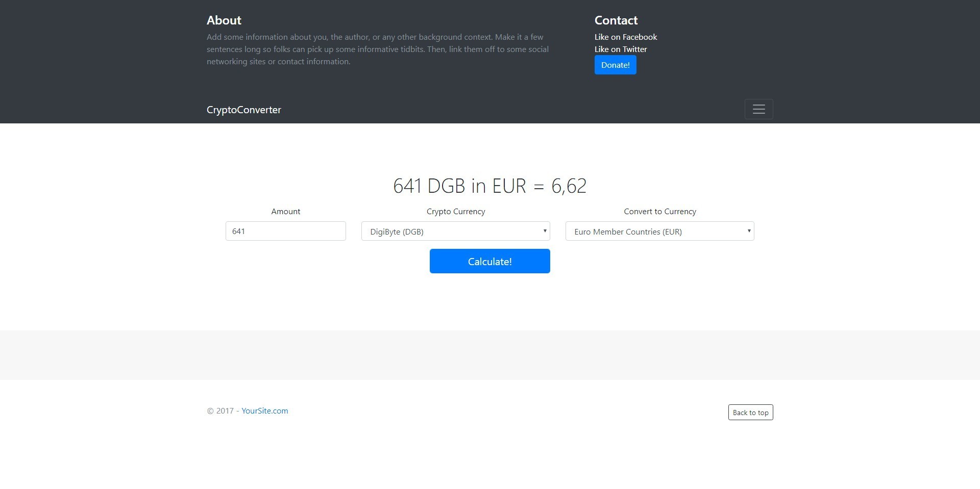Click the Crypto Currency label

[456, 211]
